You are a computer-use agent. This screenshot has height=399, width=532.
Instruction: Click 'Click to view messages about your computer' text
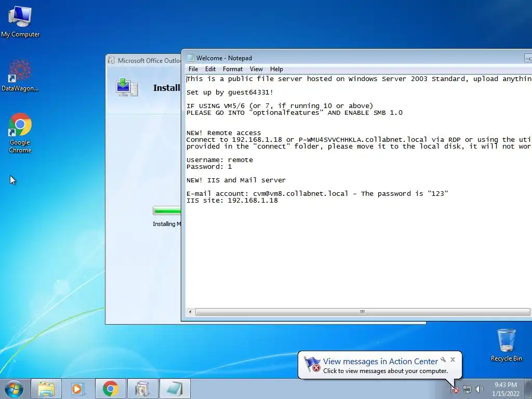(385, 371)
